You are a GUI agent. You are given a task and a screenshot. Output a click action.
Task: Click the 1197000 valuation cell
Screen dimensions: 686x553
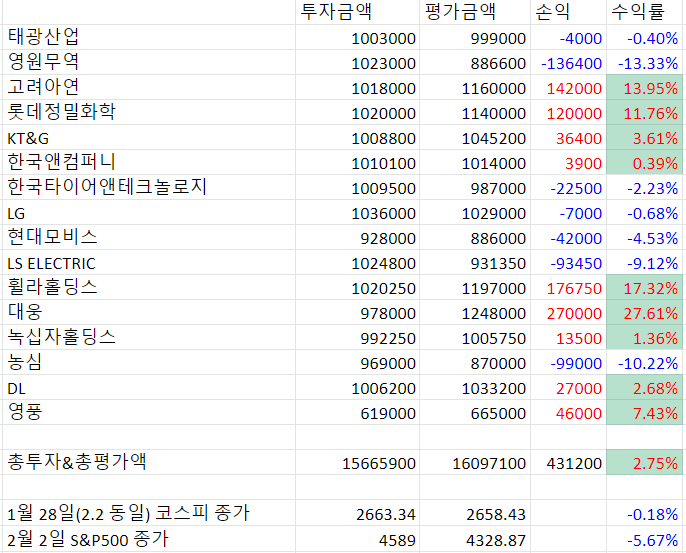(x=475, y=287)
